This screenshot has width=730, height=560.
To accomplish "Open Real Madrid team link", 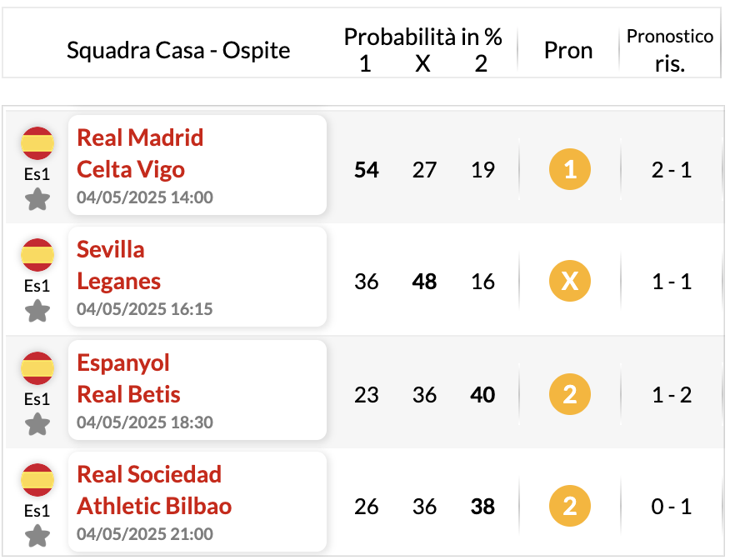I will tap(140, 137).
